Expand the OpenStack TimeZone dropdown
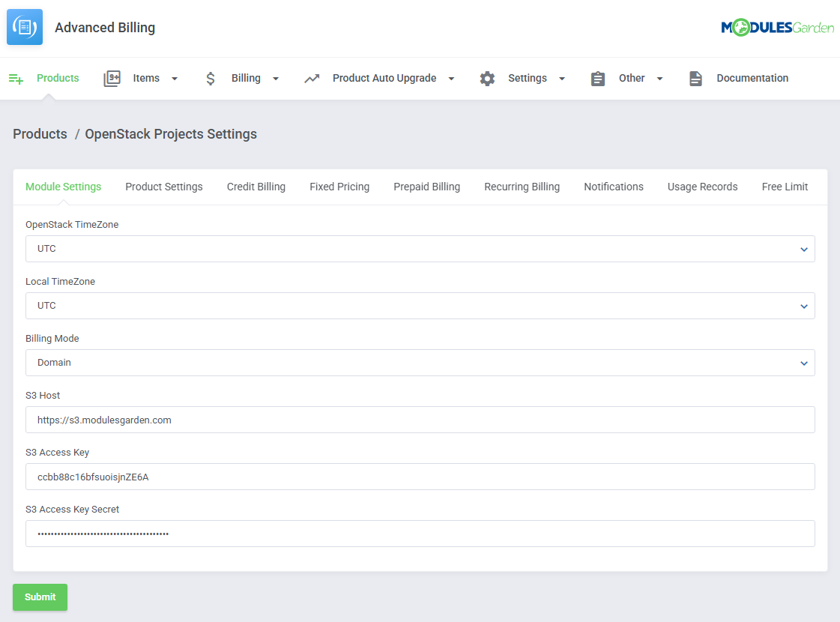Screen dimensions: 840x622 pyautogui.click(x=420, y=249)
